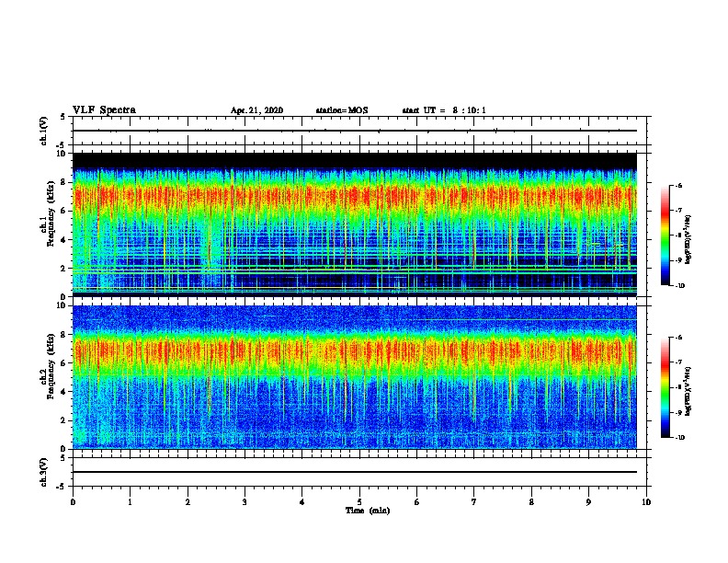The image size is (728, 563).
Task: Click the ch.2 colorbar log(PSD) label
Action: (688, 392)
